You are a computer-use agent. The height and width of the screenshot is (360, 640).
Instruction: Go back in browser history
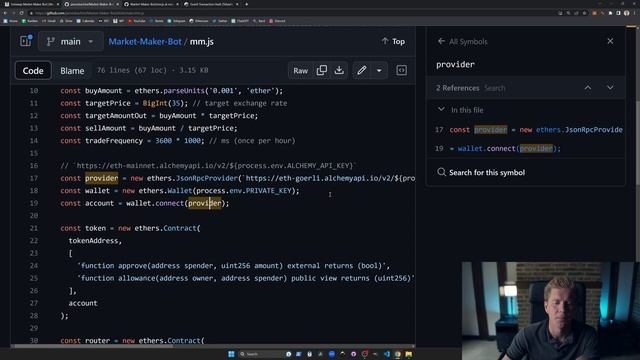[5, 13]
